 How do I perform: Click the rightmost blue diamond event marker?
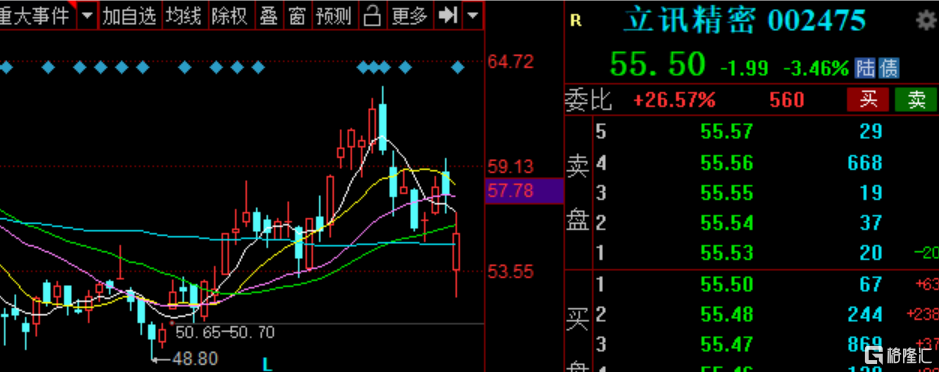[x=458, y=68]
